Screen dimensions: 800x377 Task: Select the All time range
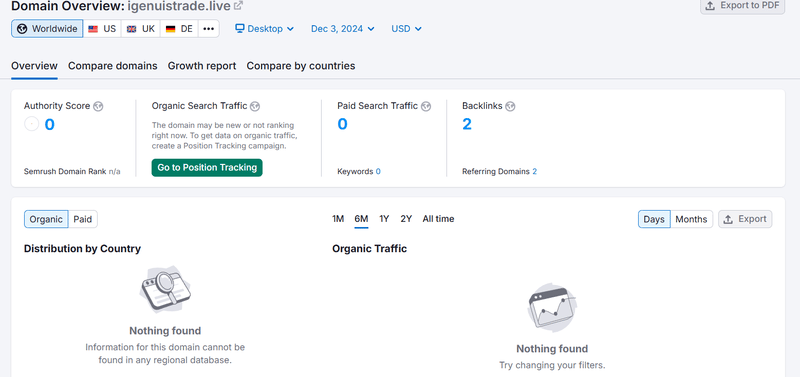[438, 219]
